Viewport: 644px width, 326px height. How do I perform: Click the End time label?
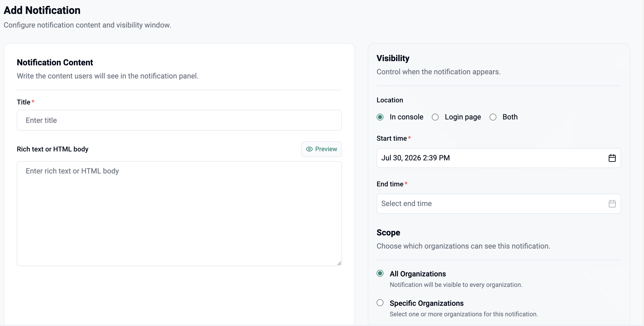click(390, 184)
